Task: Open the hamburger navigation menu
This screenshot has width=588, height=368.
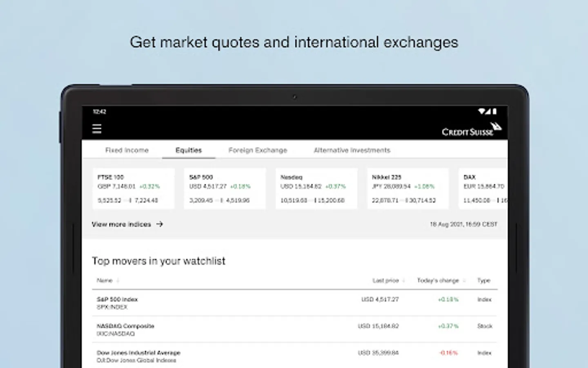Action: (97, 129)
